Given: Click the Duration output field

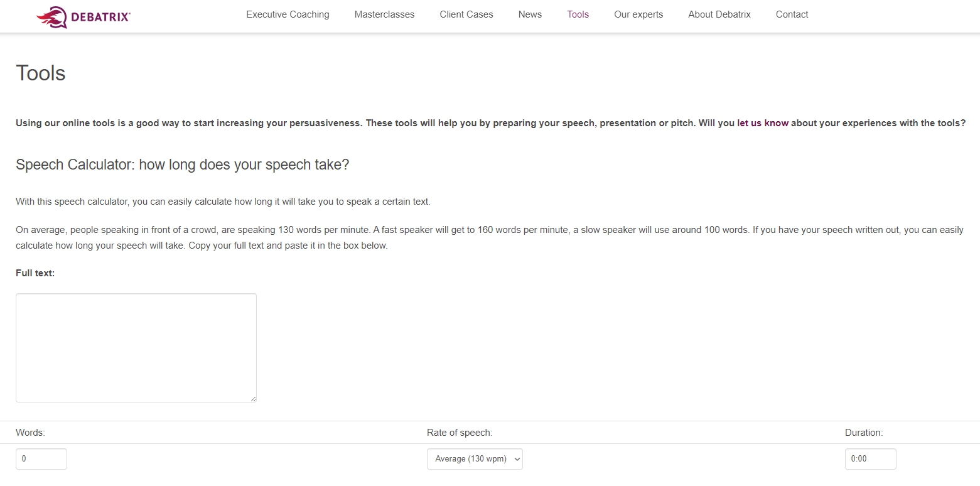Looking at the screenshot, I should (x=870, y=459).
